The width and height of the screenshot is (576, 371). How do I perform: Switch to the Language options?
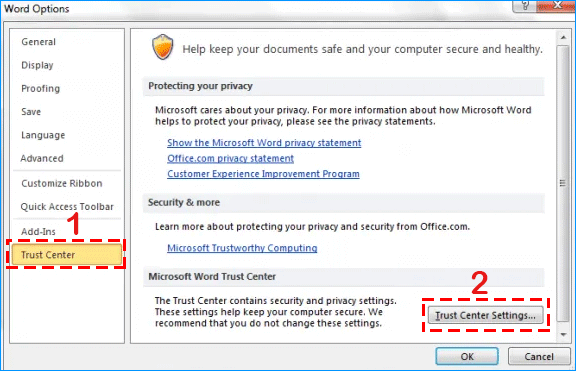click(x=43, y=135)
